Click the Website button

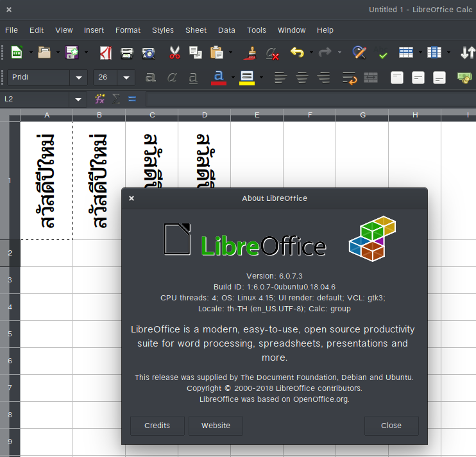(216, 426)
